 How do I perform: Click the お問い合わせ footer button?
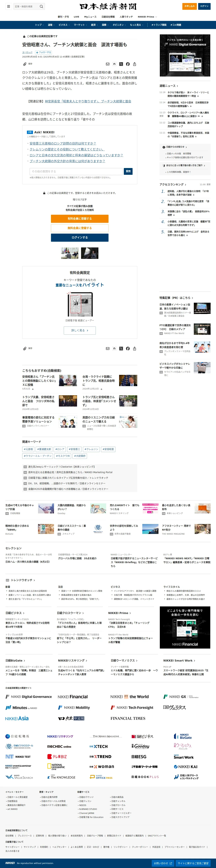pyautogui.click(x=163, y=863)
